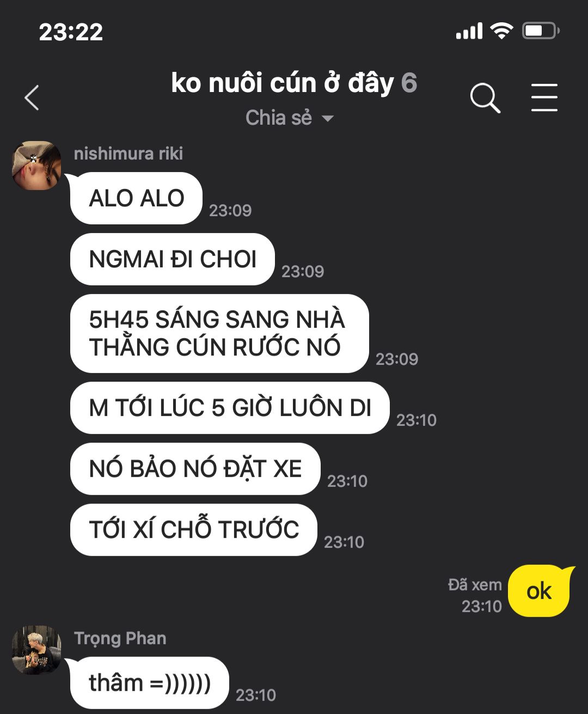The width and height of the screenshot is (588, 714).
Task: Select the NGMAI ĐI CHOI message bubble
Action: click(x=172, y=259)
